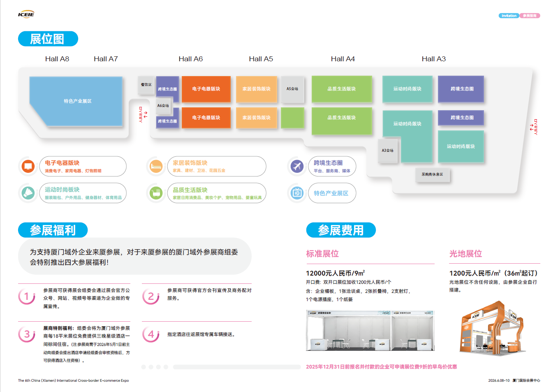Click the purple airplane cross-border icon
Screen dimensions: 558x392
click(x=297, y=167)
